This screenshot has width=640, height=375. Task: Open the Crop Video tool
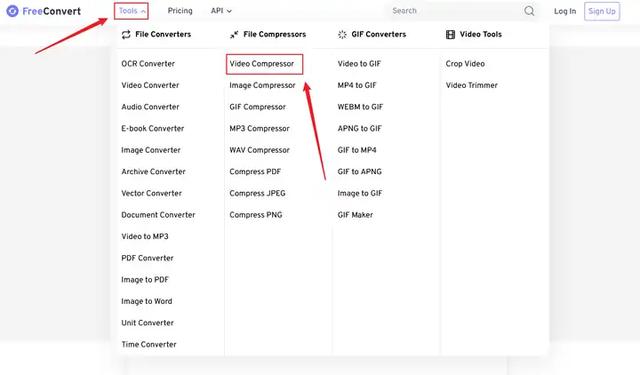465,64
